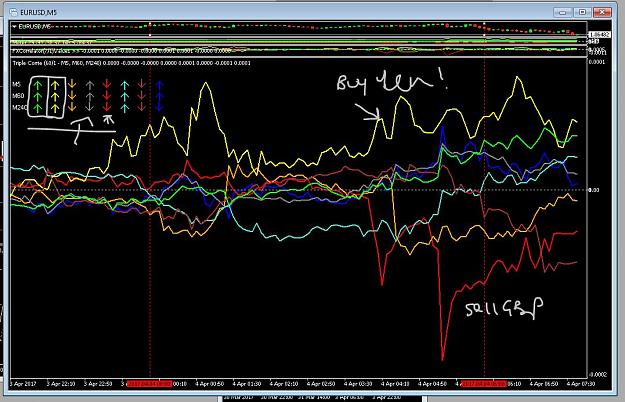Screen dimensions: 625x402
Task: Click the Triple Coms indicator label
Action: (132, 63)
